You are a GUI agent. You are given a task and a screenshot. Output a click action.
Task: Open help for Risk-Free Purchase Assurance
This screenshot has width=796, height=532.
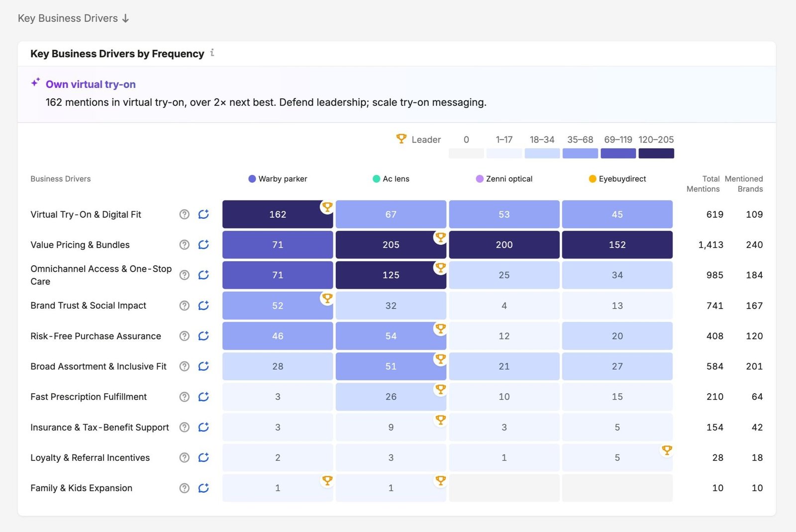[185, 336]
